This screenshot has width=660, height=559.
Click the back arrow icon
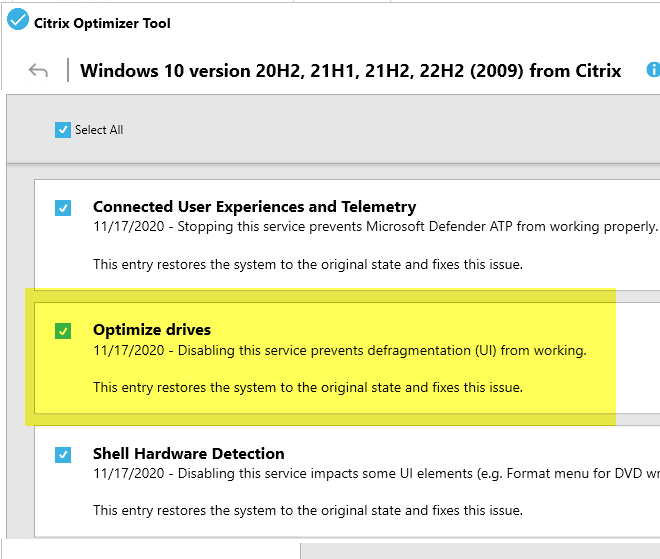click(x=38, y=70)
